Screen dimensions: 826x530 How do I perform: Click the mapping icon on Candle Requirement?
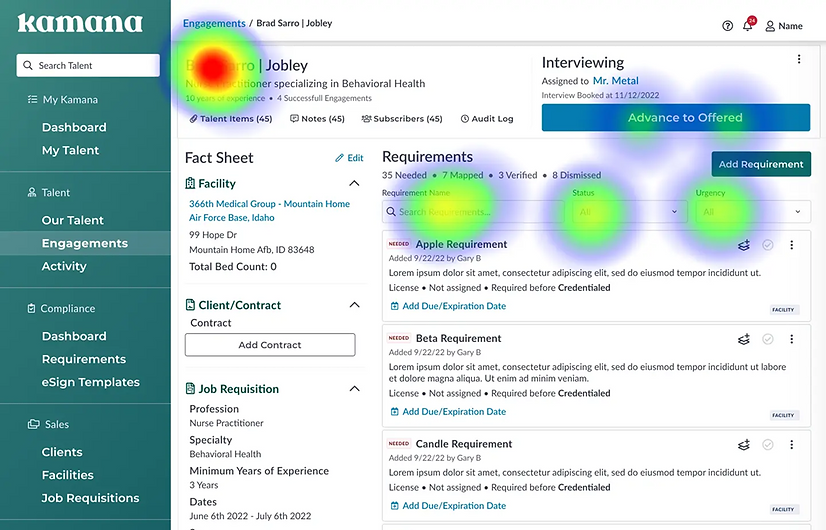[x=744, y=445]
